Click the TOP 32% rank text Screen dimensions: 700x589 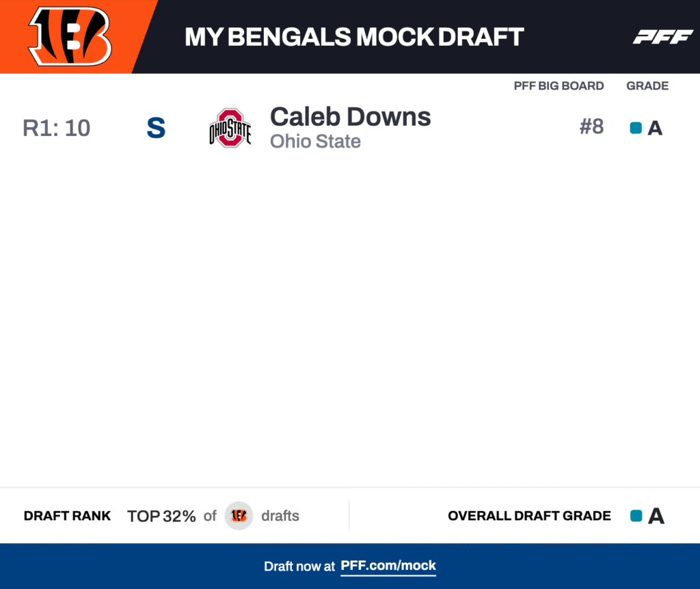(161, 516)
